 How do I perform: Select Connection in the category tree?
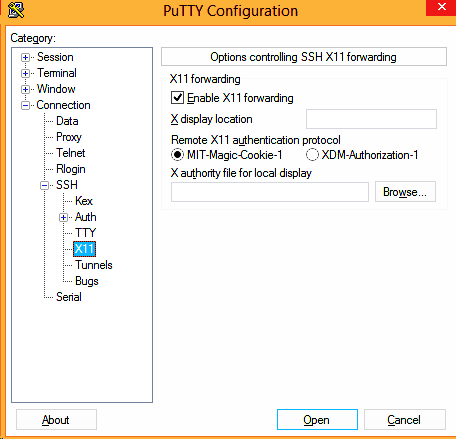pos(63,105)
